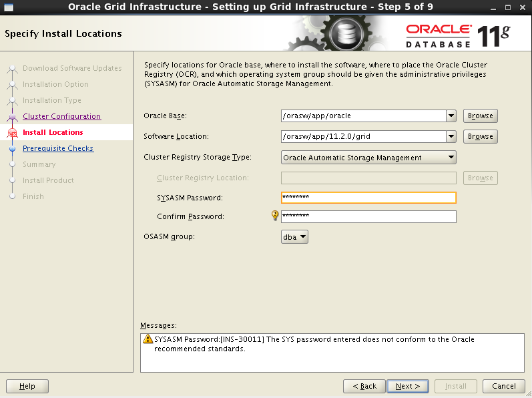The height and width of the screenshot is (398, 532).
Task: Click the warning icon in Messages box
Action: click(x=148, y=339)
